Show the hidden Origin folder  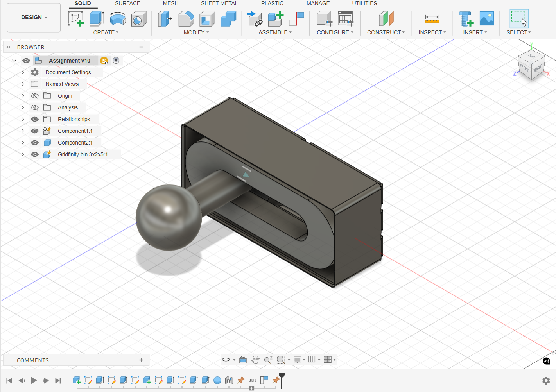coord(35,96)
